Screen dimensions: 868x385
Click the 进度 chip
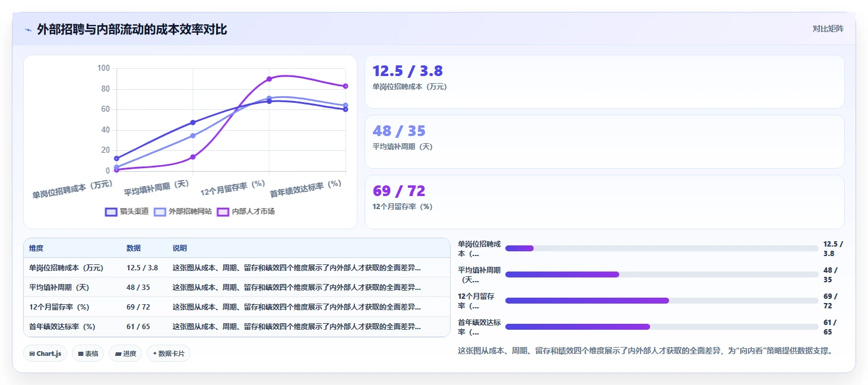coord(125,354)
